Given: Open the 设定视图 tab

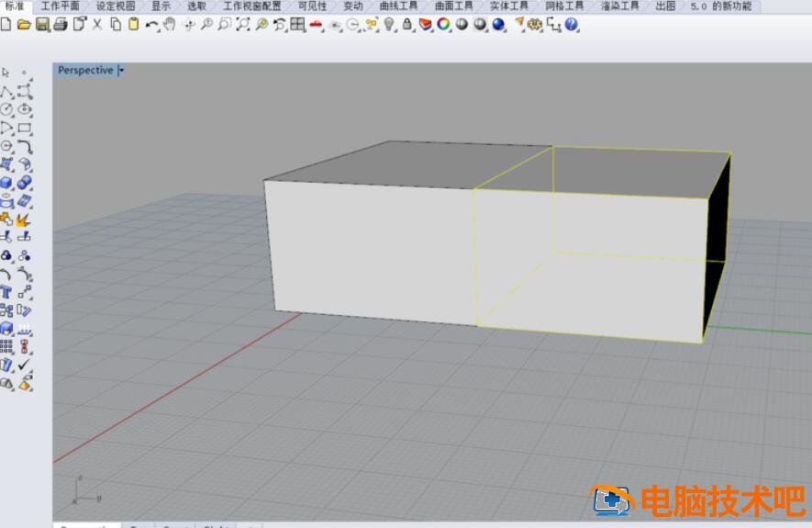Looking at the screenshot, I should [116, 6].
